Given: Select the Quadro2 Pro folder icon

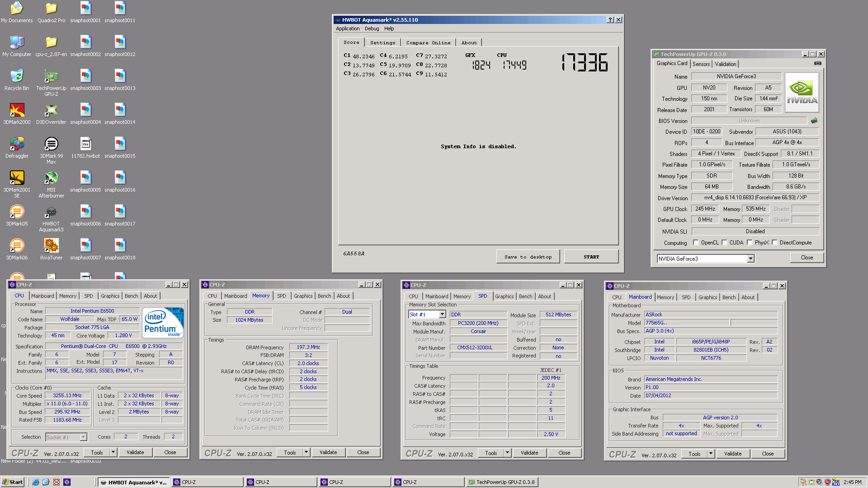Looking at the screenshot, I should click(x=51, y=12).
